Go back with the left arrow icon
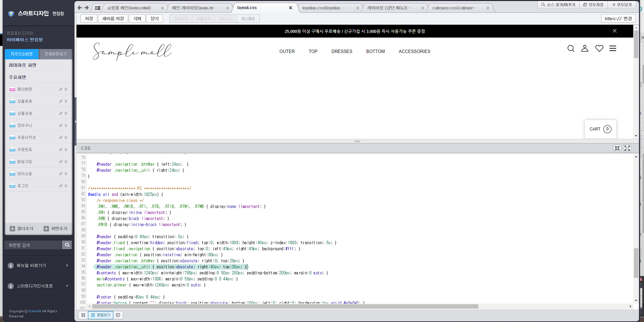Screen dimensions: 644x322 click(80, 8)
